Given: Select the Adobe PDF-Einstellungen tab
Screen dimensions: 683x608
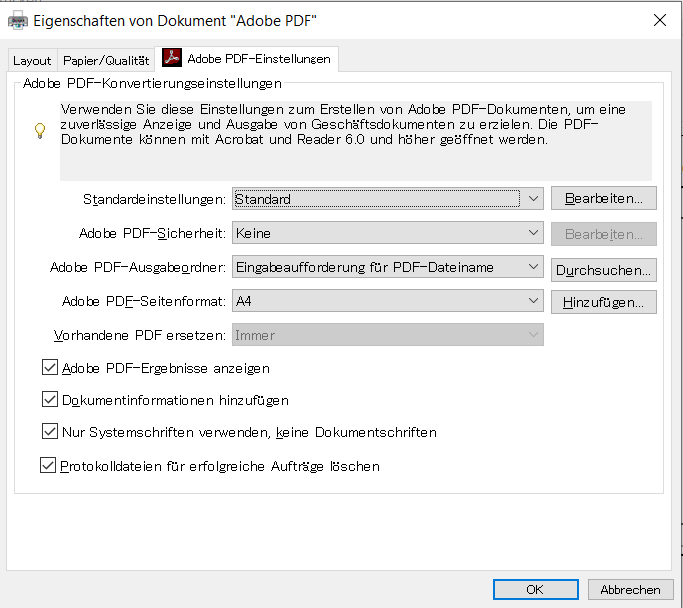Looking at the screenshot, I should (258, 59).
